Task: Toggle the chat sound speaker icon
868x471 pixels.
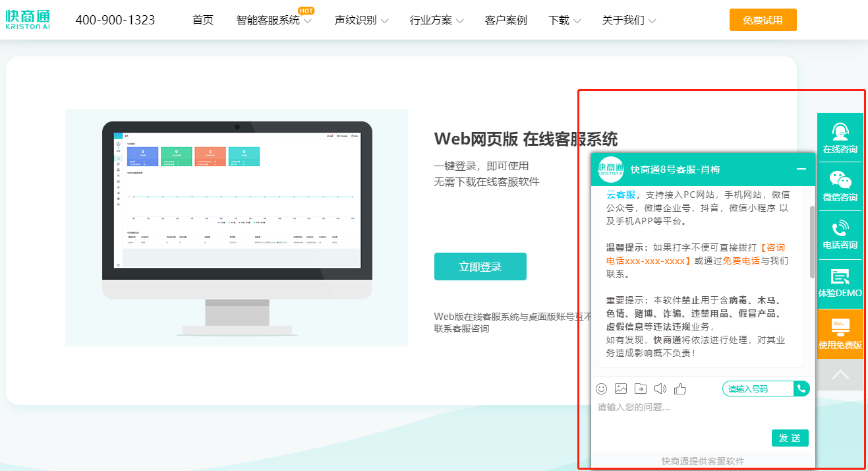Action: click(x=660, y=389)
